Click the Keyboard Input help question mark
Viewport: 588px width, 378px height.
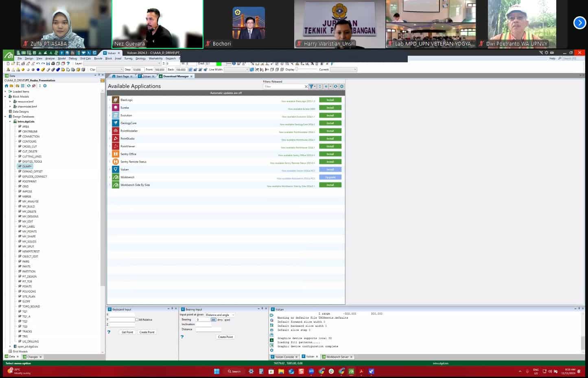click(x=109, y=332)
